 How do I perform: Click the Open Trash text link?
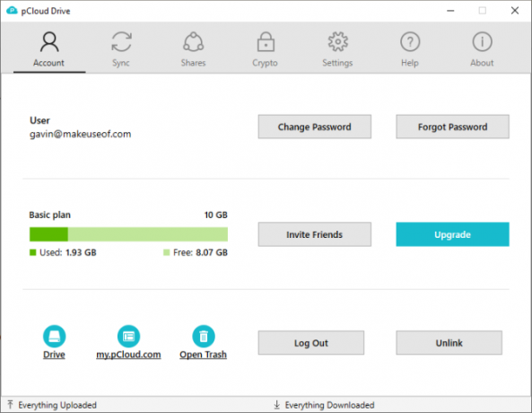point(204,355)
